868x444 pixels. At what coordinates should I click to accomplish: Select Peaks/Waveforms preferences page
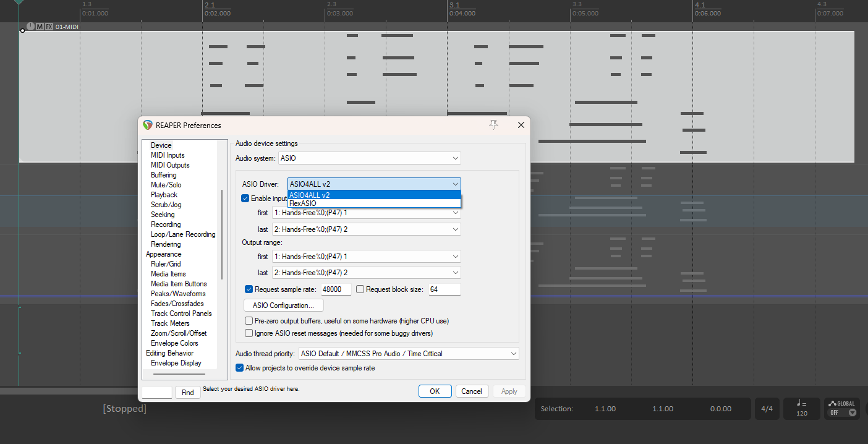(178, 294)
